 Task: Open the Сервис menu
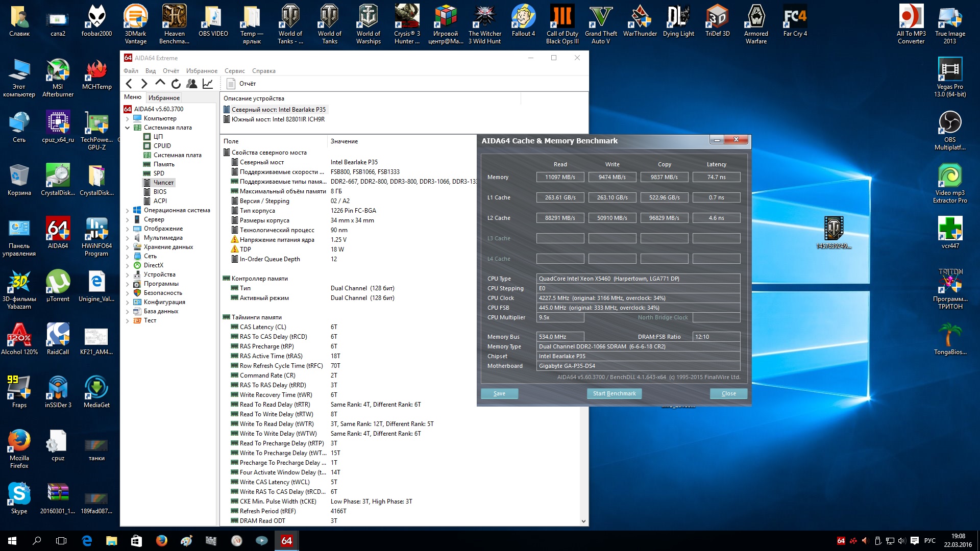234,71
